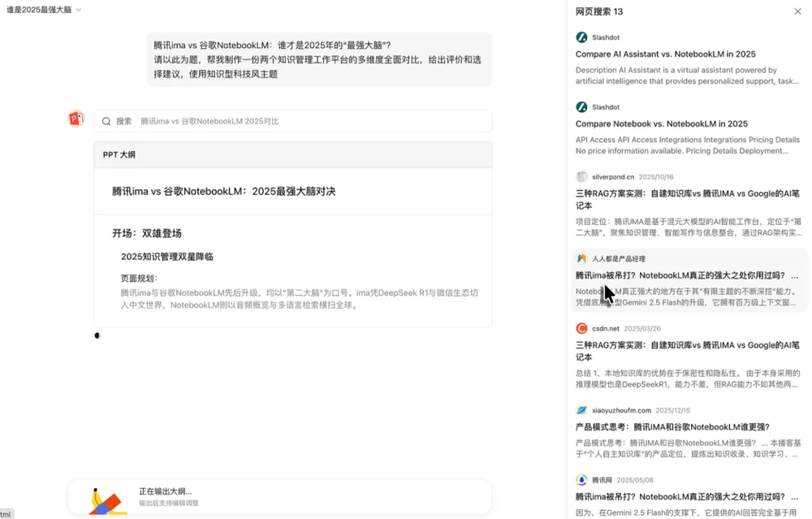Open silverpond.cn 三种RAG方案实测 result
812x519 pixels.
687,200
